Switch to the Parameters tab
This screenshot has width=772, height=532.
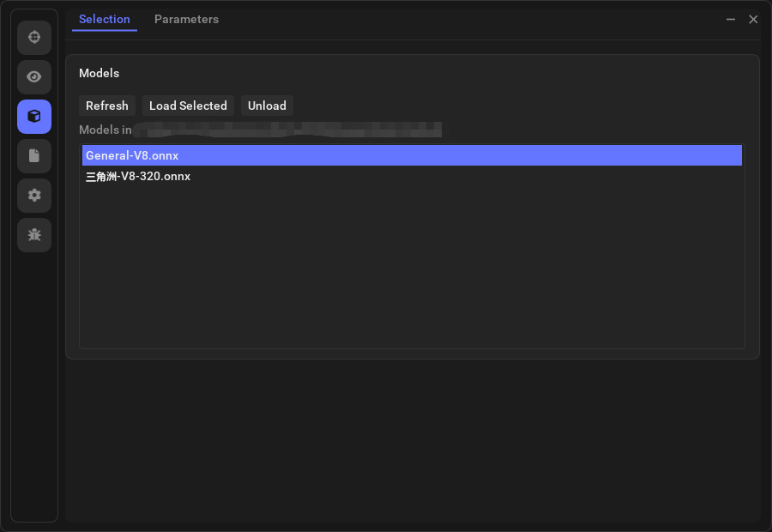pyautogui.click(x=186, y=19)
